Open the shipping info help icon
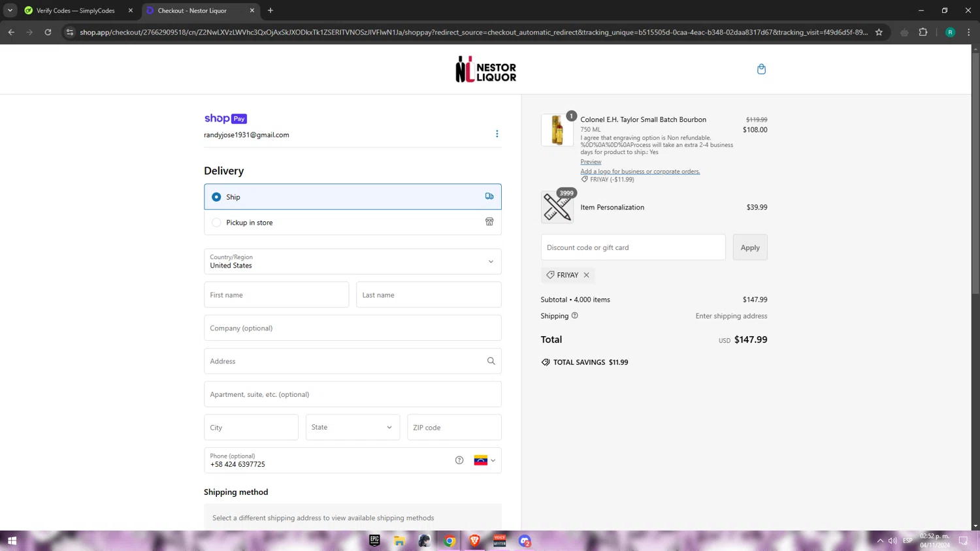The image size is (980, 551). (x=575, y=315)
